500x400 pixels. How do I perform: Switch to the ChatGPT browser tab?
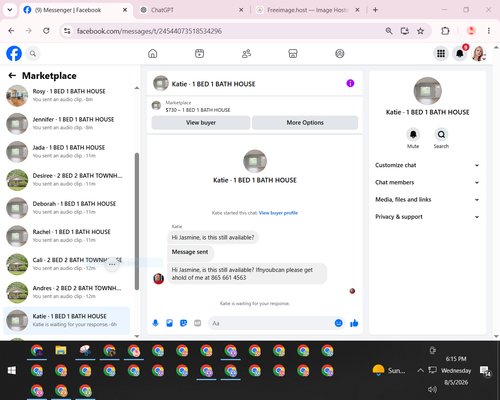tap(192, 10)
